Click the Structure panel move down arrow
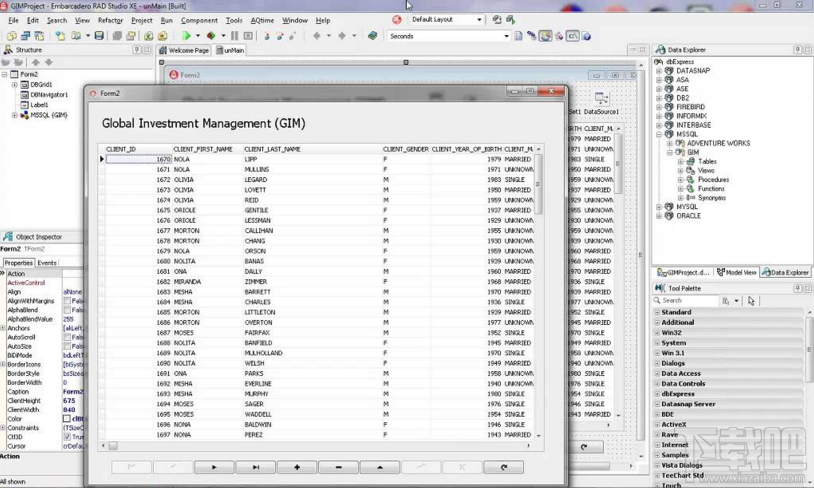The width and height of the screenshot is (814, 488). [x=49, y=62]
